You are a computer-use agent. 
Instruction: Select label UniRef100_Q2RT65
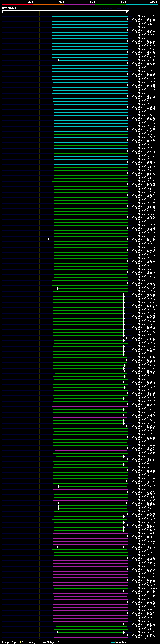(143, 591)
